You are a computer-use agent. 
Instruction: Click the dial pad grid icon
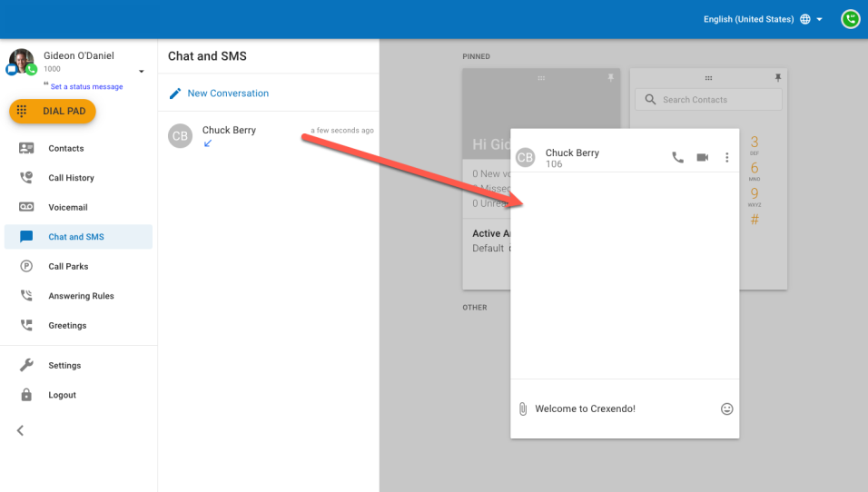tap(22, 112)
